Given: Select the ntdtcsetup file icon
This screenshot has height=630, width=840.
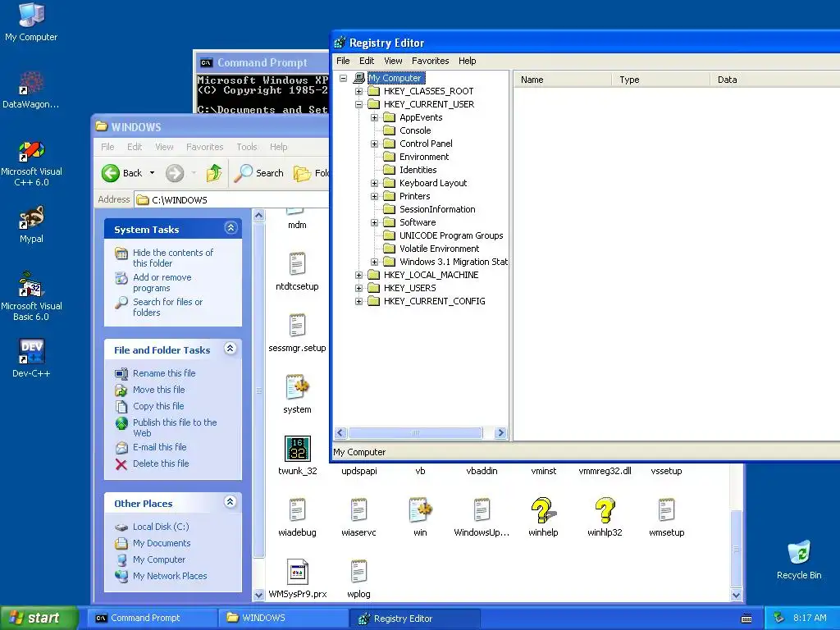Looking at the screenshot, I should pyautogui.click(x=297, y=264).
